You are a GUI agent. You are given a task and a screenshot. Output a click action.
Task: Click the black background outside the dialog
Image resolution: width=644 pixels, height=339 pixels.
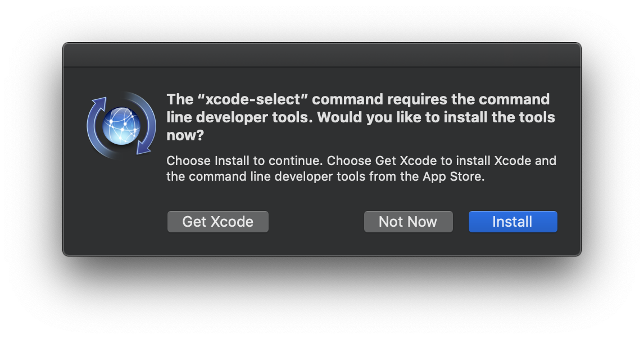321,297
